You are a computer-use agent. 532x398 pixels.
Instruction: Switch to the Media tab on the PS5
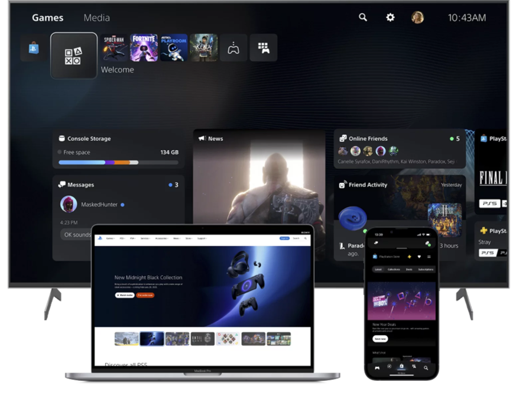pos(97,18)
